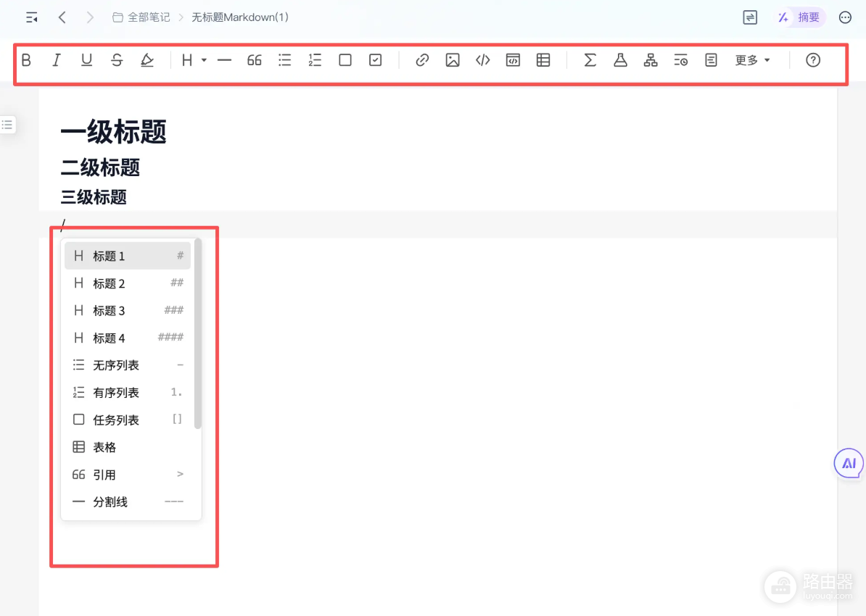Open 全部笔记 breadcrumb folder
The image size is (866, 616).
coord(141,17)
